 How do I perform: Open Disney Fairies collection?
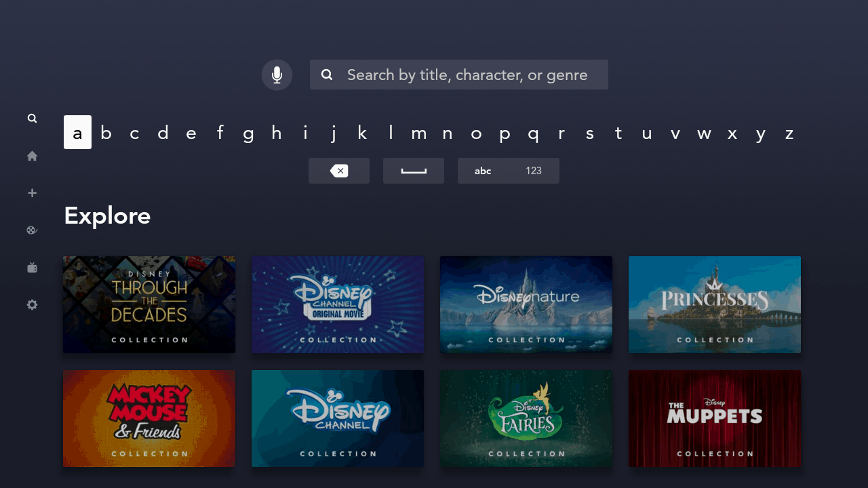tap(526, 418)
